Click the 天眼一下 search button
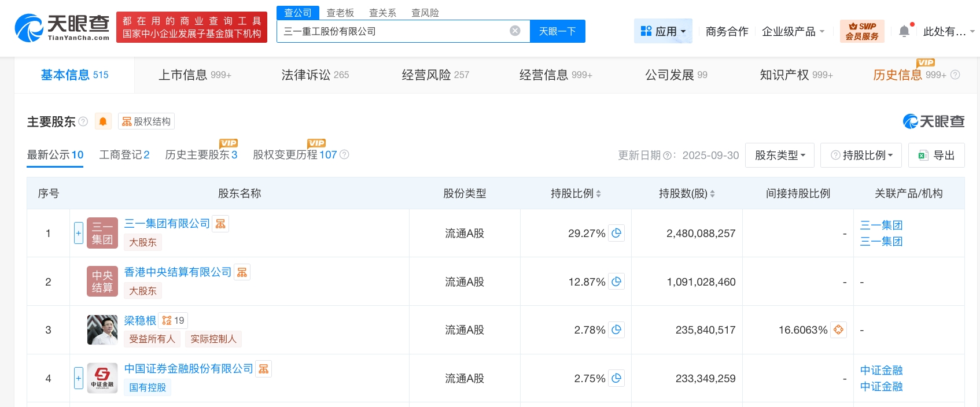The image size is (980, 407). pyautogui.click(x=557, y=31)
